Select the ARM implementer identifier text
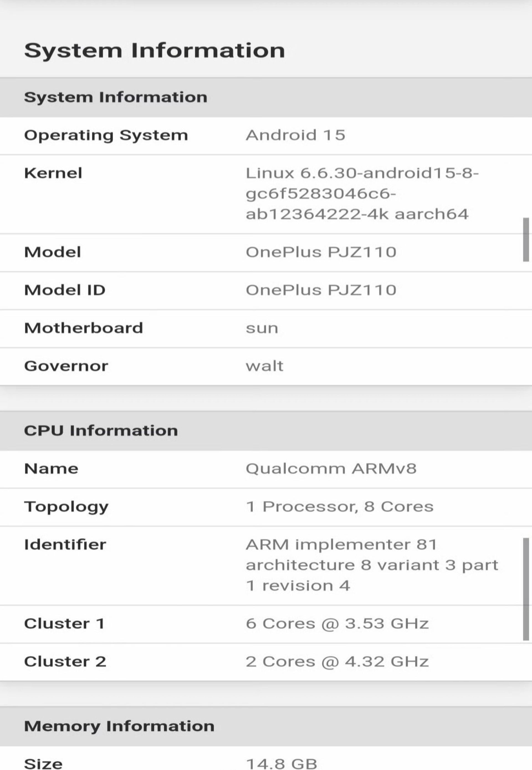 pos(372,565)
